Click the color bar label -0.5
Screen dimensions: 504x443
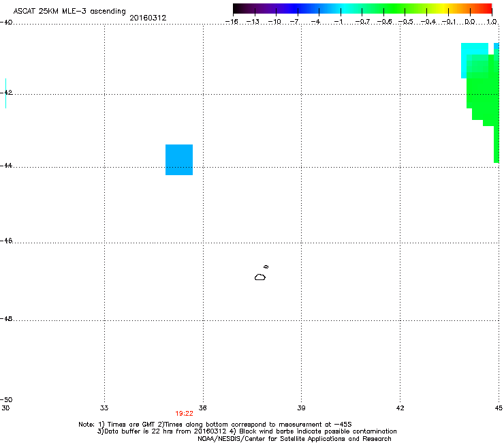405,22
